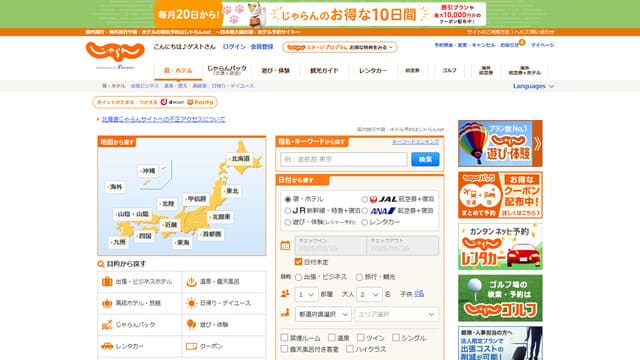Viewport: 640px width, 360px height.
Task: Click the 北関東 region label on map
Action: (221, 217)
